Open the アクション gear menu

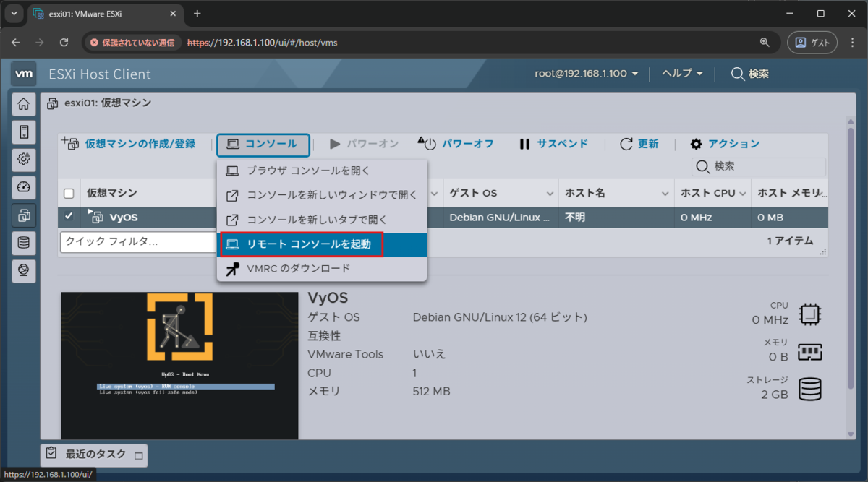[725, 144]
